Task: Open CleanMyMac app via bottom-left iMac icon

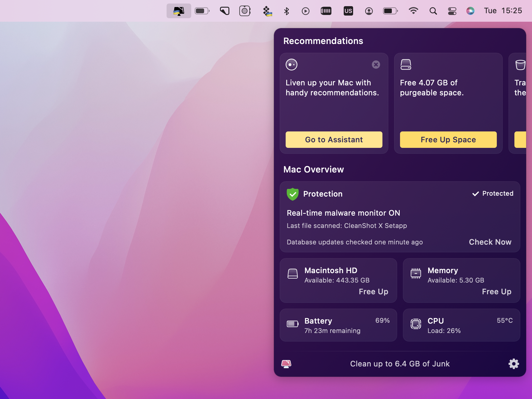Action: tap(286, 364)
